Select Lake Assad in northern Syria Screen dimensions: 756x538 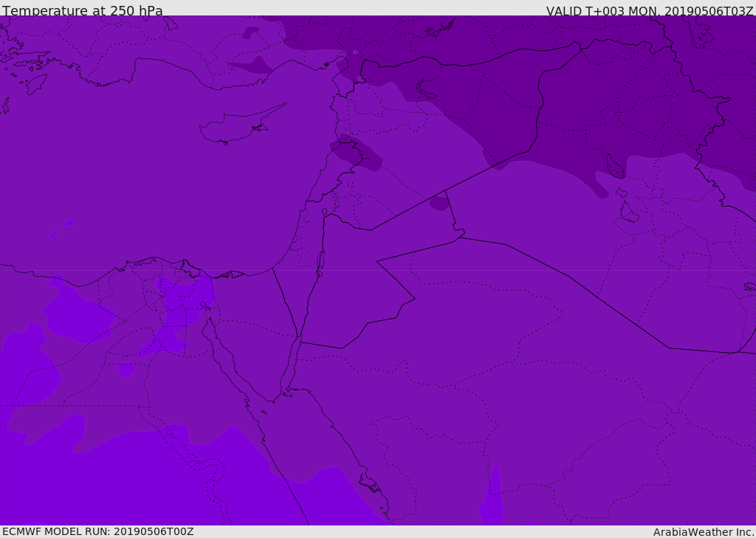coord(426,89)
